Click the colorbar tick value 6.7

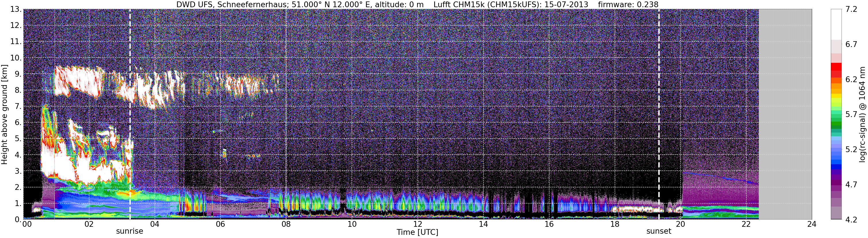click(851, 44)
